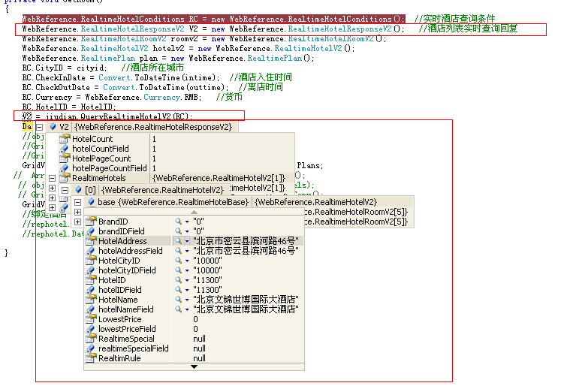The height and width of the screenshot is (392, 561).
Task: Click the {WebReference.RealtimeHotelResponseV2} type label
Action: pyautogui.click(x=153, y=127)
